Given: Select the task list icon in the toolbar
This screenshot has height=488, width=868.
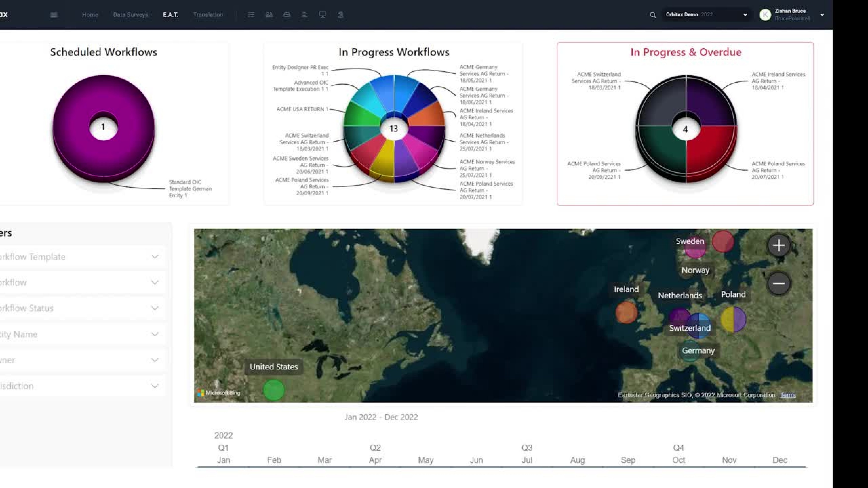Looking at the screenshot, I should pos(251,14).
